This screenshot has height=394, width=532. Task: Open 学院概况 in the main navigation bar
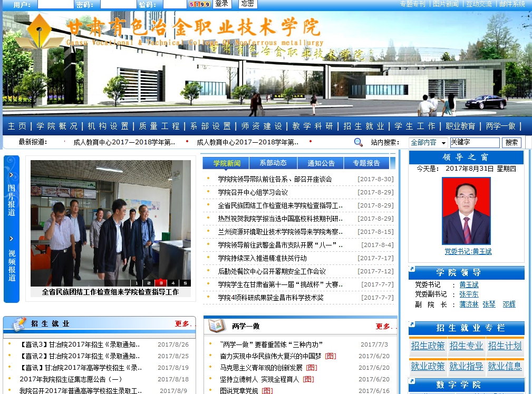click(57, 126)
